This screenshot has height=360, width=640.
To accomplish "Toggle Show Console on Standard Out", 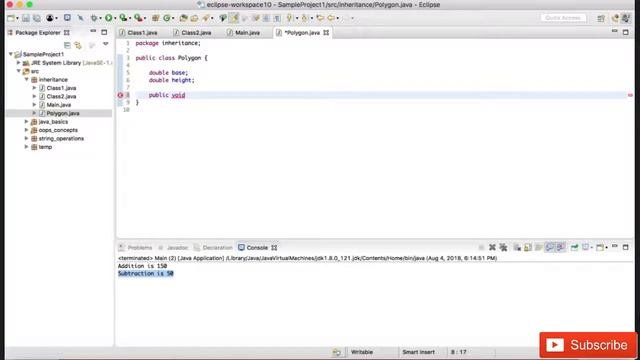I will [550, 247].
